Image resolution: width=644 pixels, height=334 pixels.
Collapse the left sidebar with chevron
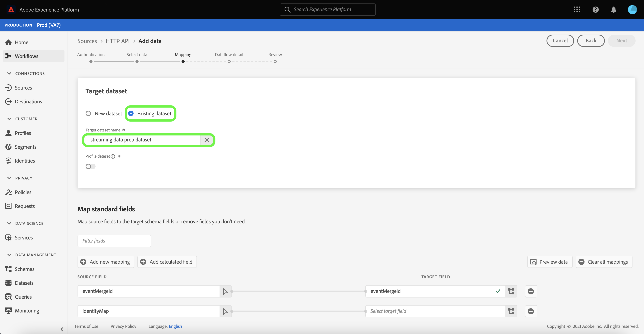point(62,329)
